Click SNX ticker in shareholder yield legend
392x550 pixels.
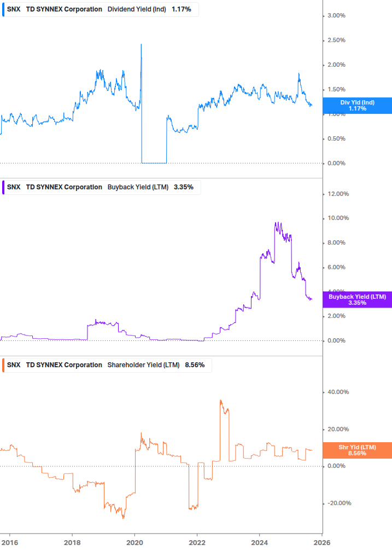pyautogui.click(x=14, y=365)
